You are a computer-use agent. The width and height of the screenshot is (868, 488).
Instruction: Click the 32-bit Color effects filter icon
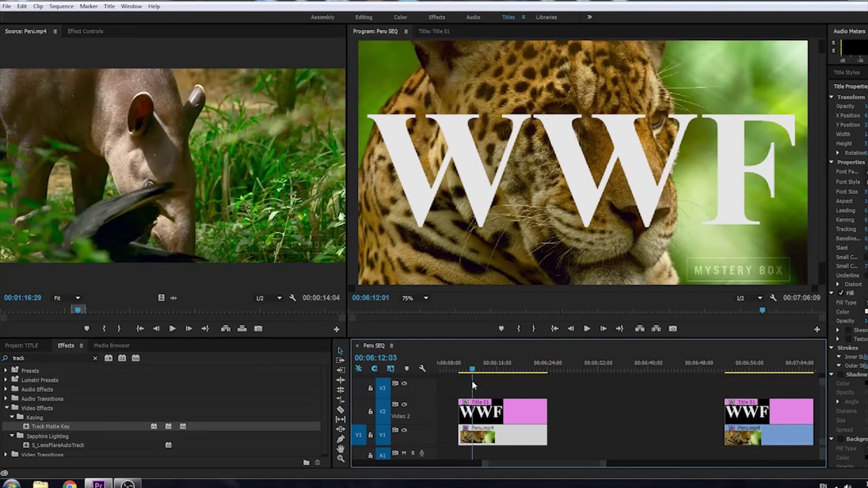tap(122, 358)
